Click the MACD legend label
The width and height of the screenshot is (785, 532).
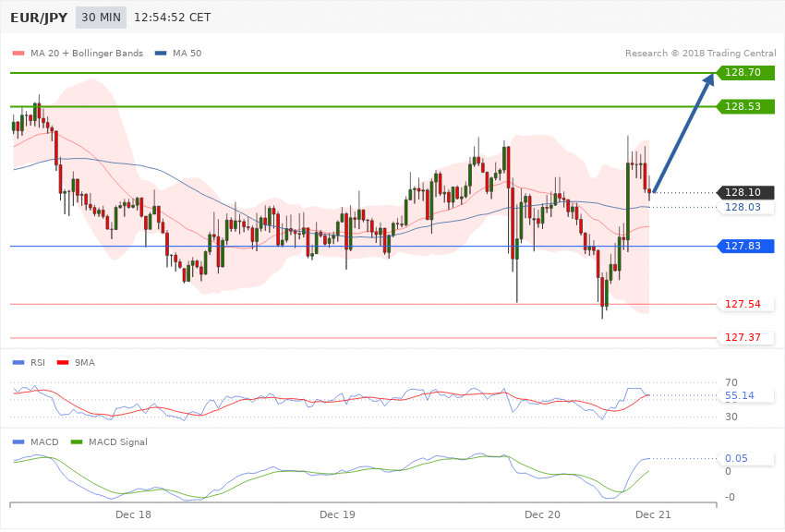point(44,441)
